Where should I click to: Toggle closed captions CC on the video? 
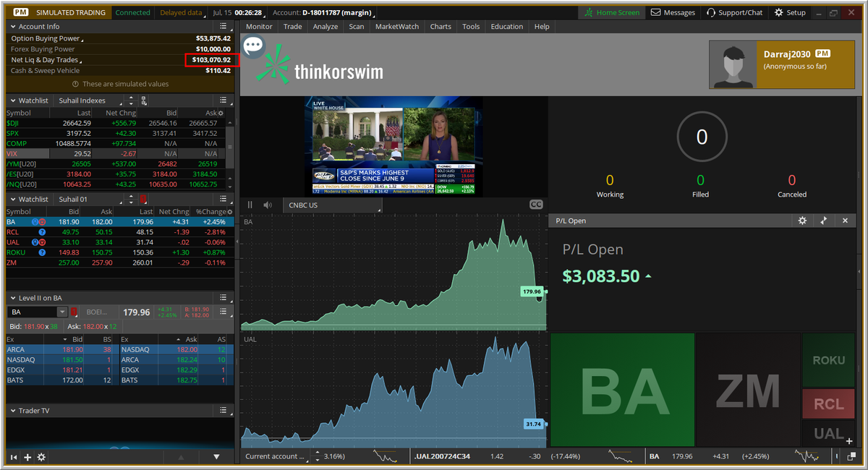(x=536, y=205)
